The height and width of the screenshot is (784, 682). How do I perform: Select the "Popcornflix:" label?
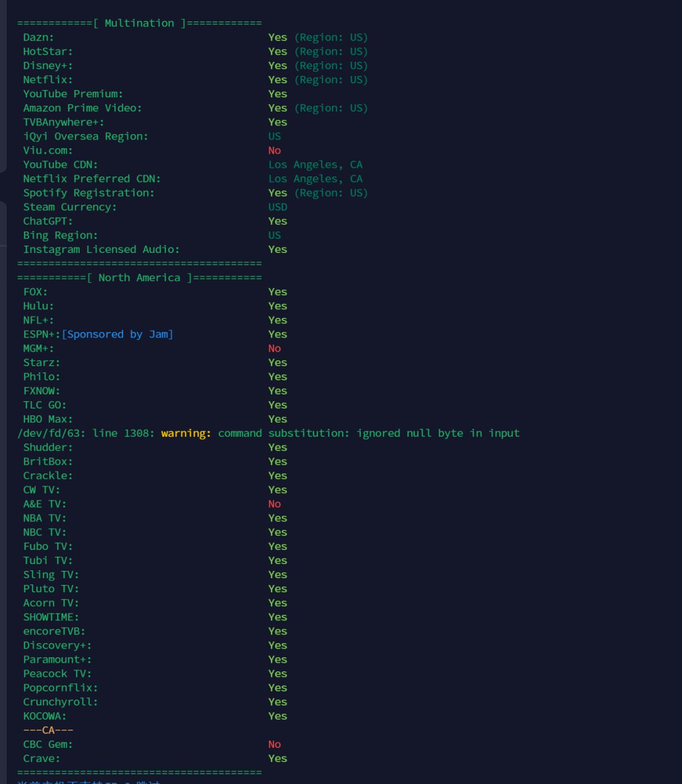[x=61, y=687]
